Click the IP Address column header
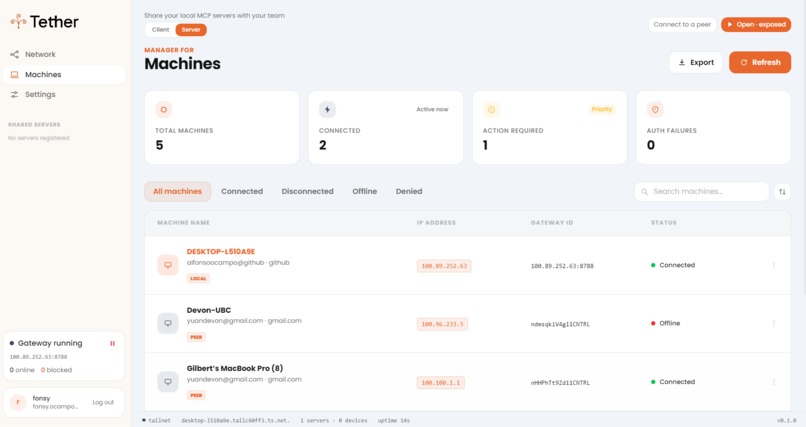806x427 pixels. coord(436,223)
